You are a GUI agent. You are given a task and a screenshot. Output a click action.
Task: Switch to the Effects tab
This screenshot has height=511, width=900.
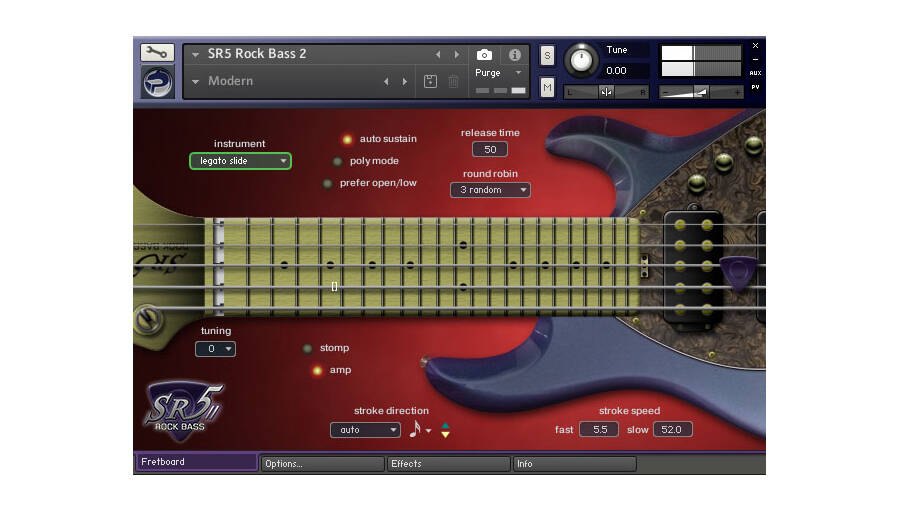click(449, 464)
